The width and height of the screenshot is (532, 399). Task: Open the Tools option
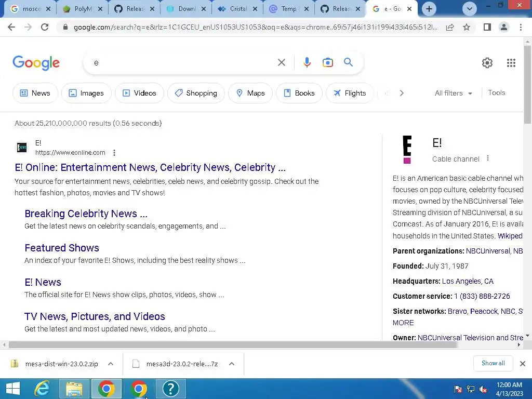(496, 92)
